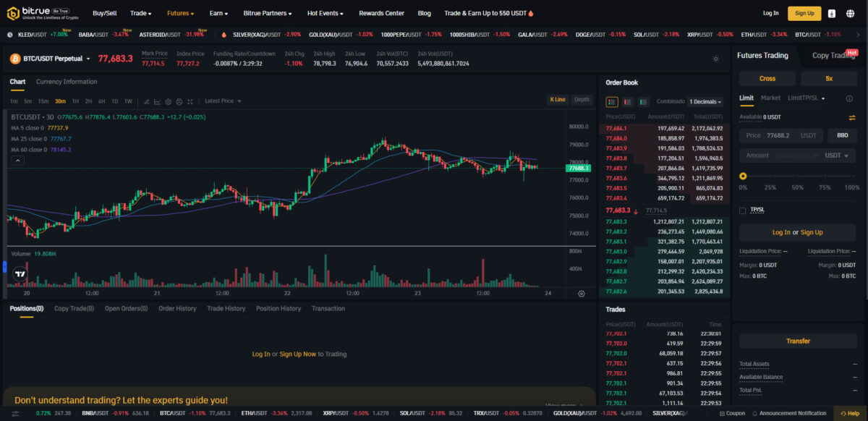Click the ticker icon left of KLED/USDT

pyautogui.click(x=9, y=34)
